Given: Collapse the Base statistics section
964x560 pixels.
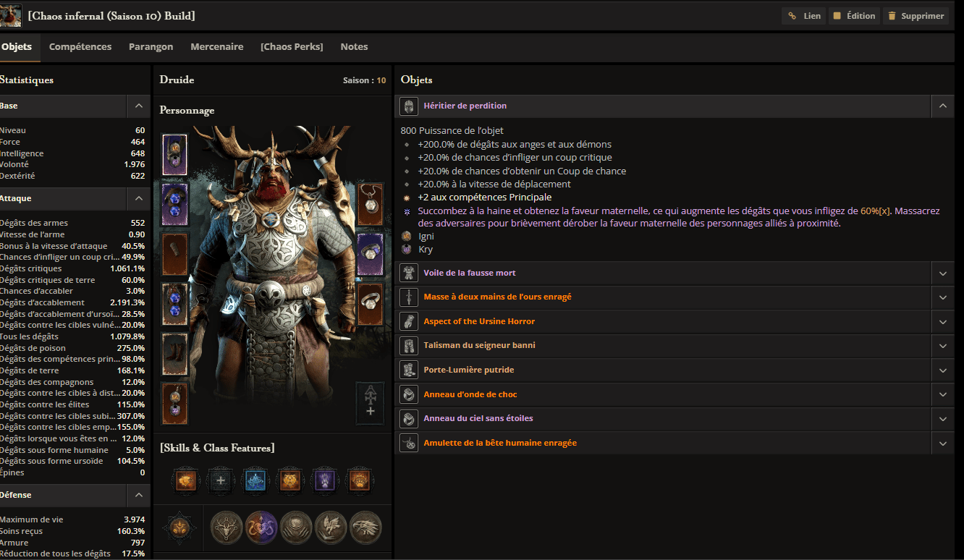Looking at the screenshot, I should click(138, 106).
